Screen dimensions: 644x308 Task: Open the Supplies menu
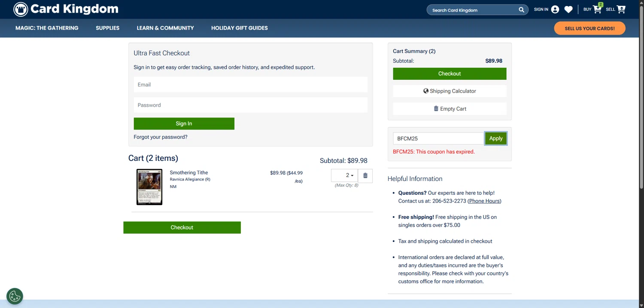107,28
